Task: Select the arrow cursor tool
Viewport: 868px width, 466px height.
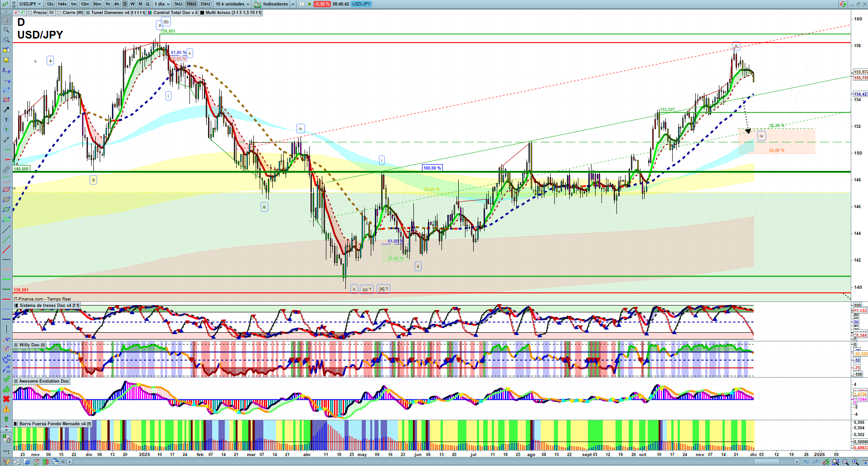Action: [x=6, y=20]
